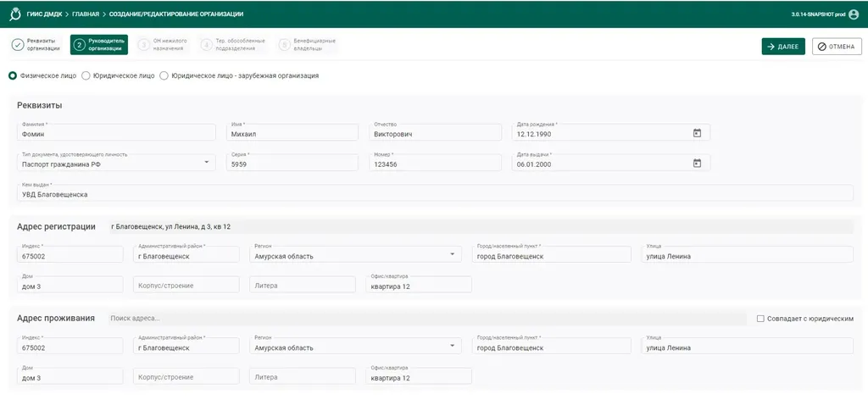
Task: Click step 4 circle Тер. обособленные подразделения
Action: (207, 45)
